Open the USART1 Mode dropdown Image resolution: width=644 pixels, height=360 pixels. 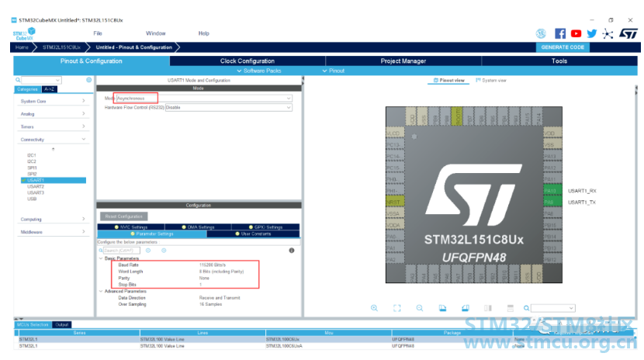pos(204,99)
